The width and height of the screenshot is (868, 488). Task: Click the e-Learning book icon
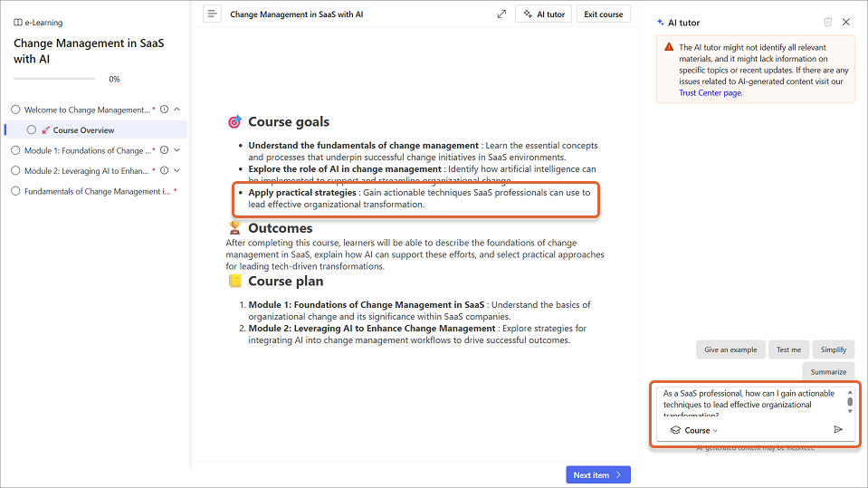tap(18, 23)
